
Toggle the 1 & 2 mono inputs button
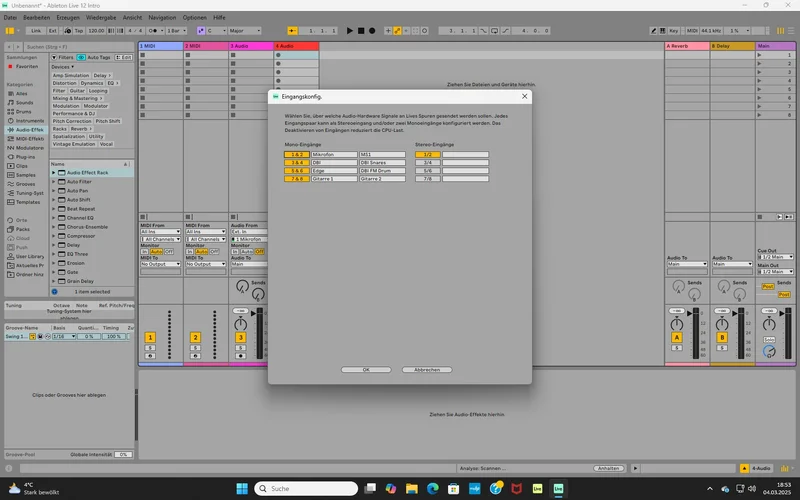[296, 155]
